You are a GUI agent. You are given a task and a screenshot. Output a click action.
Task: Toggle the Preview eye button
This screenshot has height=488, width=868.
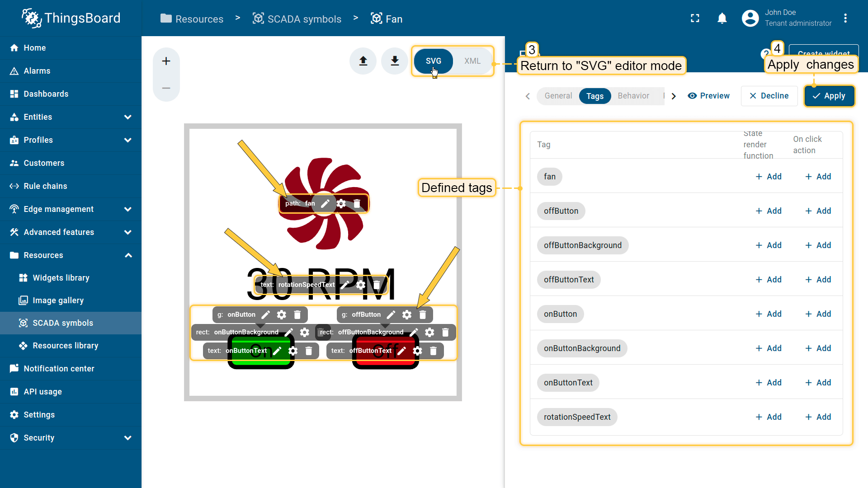tap(708, 96)
